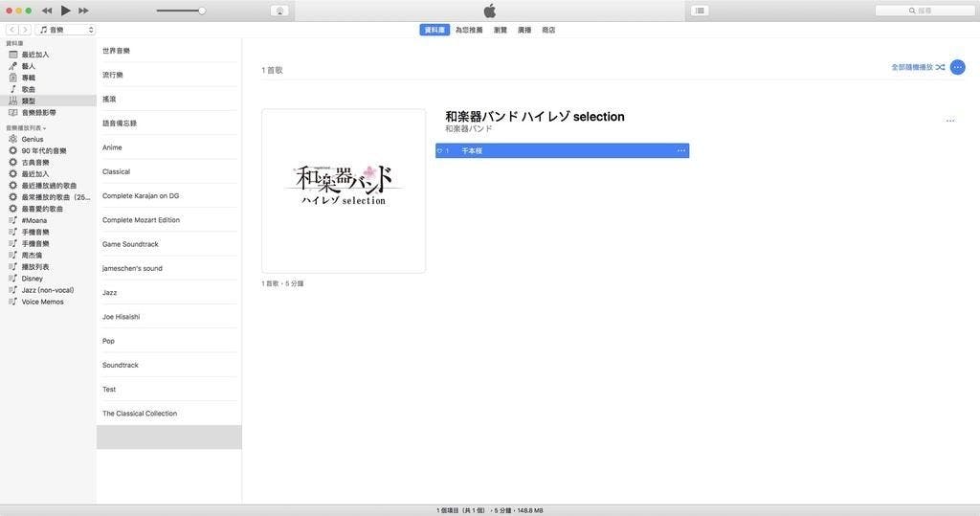
Task: Love the 千本桜 track via heart icon
Action: pyautogui.click(x=439, y=150)
